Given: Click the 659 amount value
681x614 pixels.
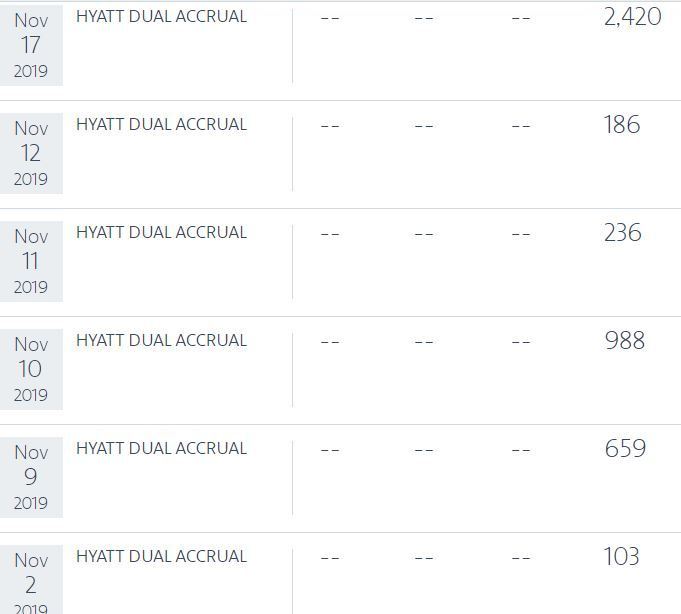Looking at the screenshot, I should click(x=625, y=449).
